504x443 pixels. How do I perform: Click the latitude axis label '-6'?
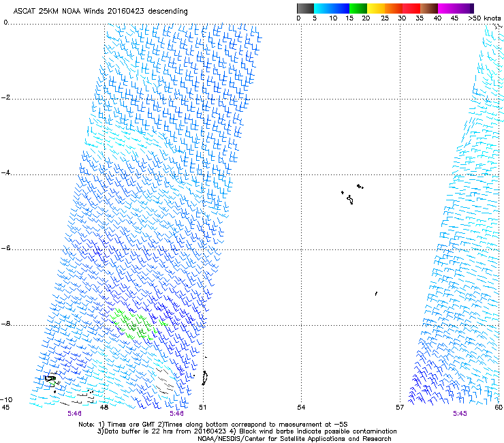pyautogui.click(x=5, y=248)
